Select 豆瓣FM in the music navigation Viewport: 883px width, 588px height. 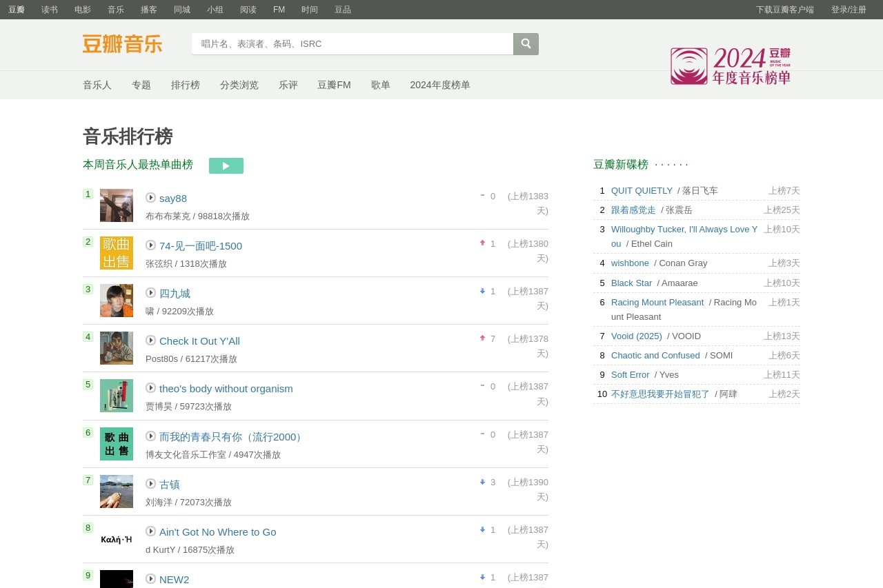pyautogui.click(x=334, y=85)
